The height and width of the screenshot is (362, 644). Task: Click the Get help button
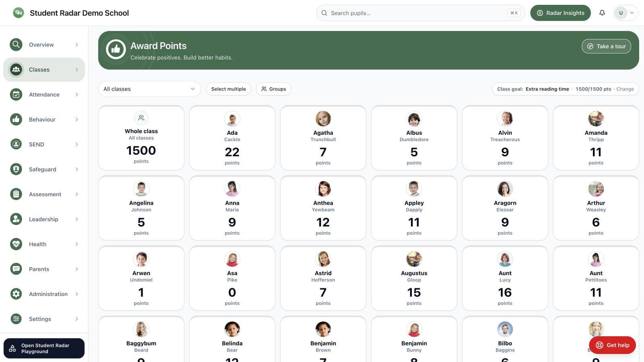point(612,345)
